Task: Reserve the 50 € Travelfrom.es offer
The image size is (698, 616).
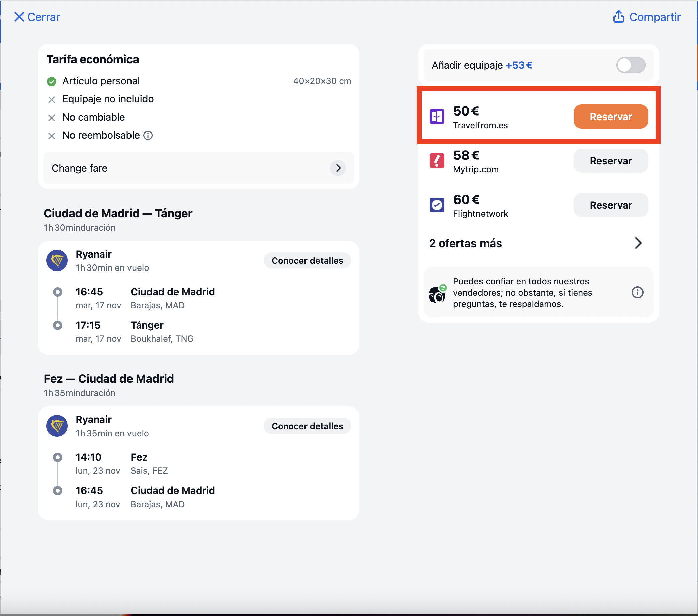Action: (610, 117)
